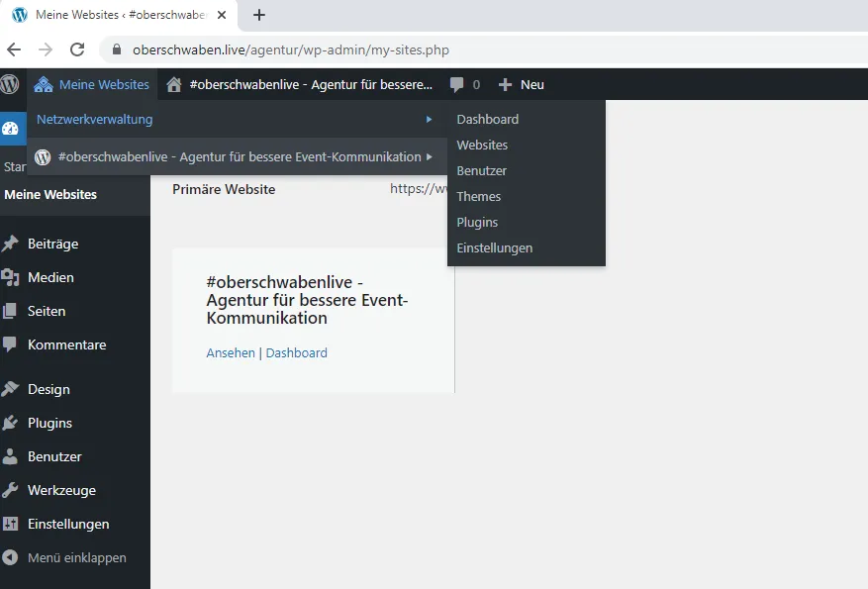Expand the Netzwerkverwaltung submenu arrow
This screenshot has width=868, height=589.
(x=429, y=119)
